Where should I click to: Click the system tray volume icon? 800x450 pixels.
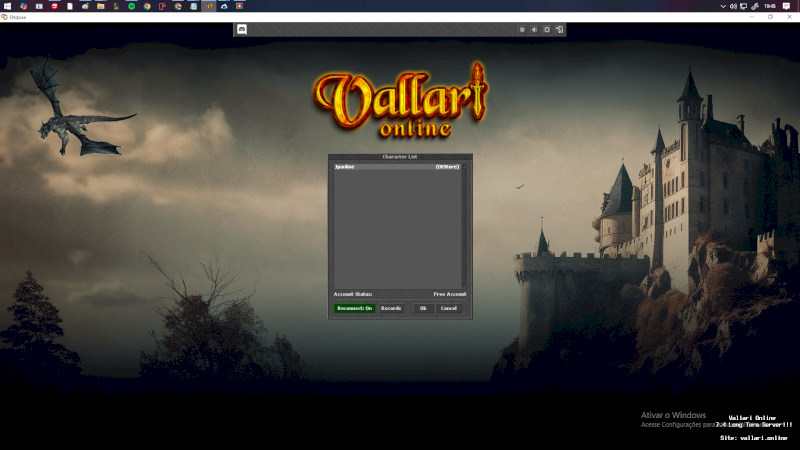733,6
